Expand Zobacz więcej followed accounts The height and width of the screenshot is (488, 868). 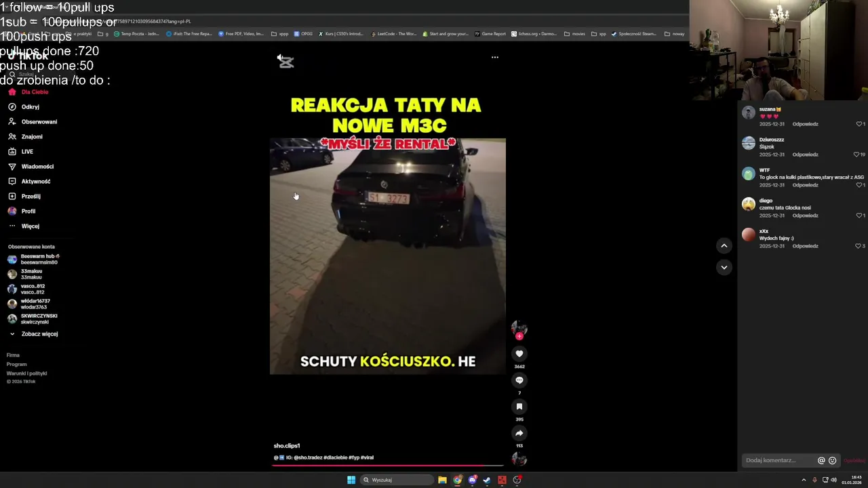coord(33,334)
